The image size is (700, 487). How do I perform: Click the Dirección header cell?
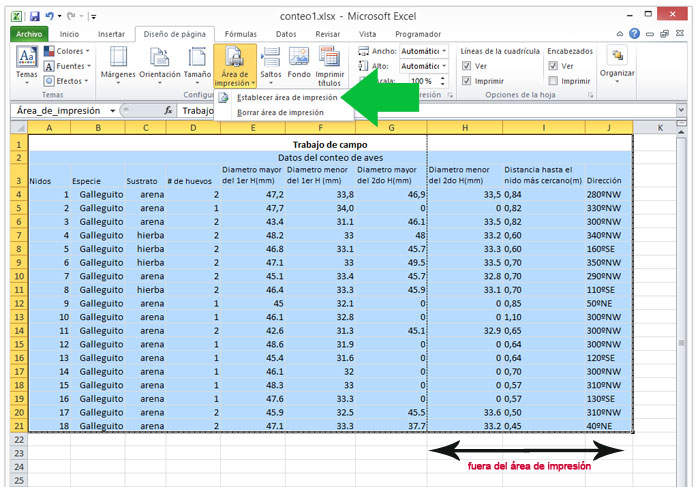point(608,175)
